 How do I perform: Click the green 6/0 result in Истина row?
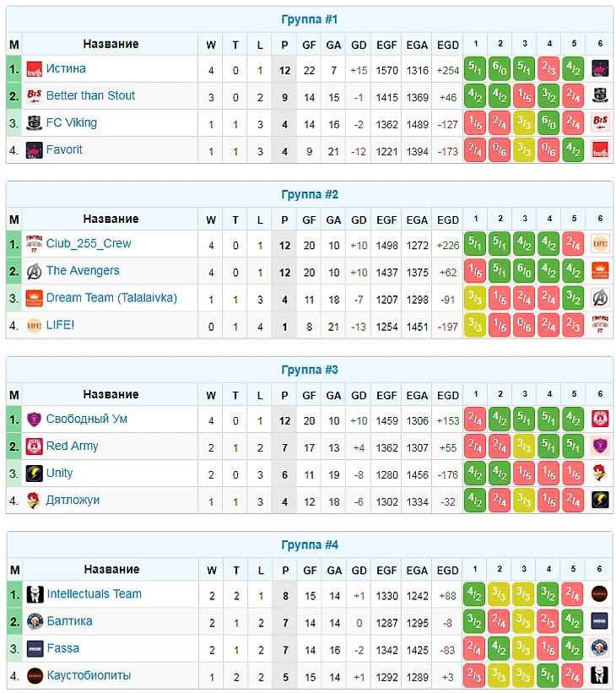point(500,69)
